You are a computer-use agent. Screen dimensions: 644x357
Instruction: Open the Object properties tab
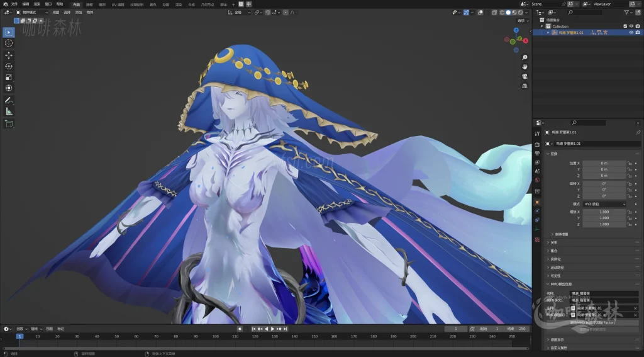point(537,202)
